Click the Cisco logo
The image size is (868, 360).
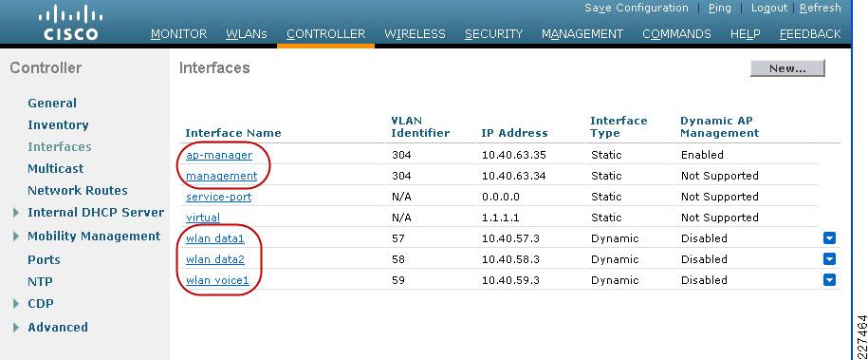(71, 23)
